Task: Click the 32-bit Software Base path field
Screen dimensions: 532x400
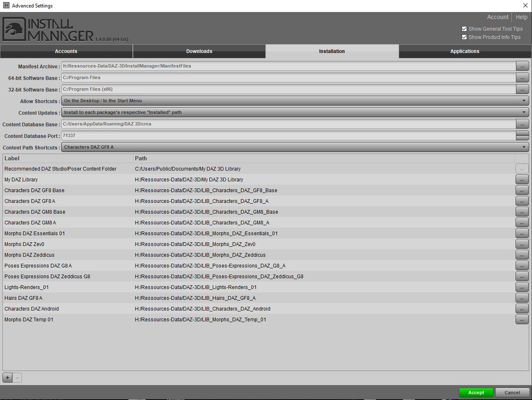Action: pos(288,89)
